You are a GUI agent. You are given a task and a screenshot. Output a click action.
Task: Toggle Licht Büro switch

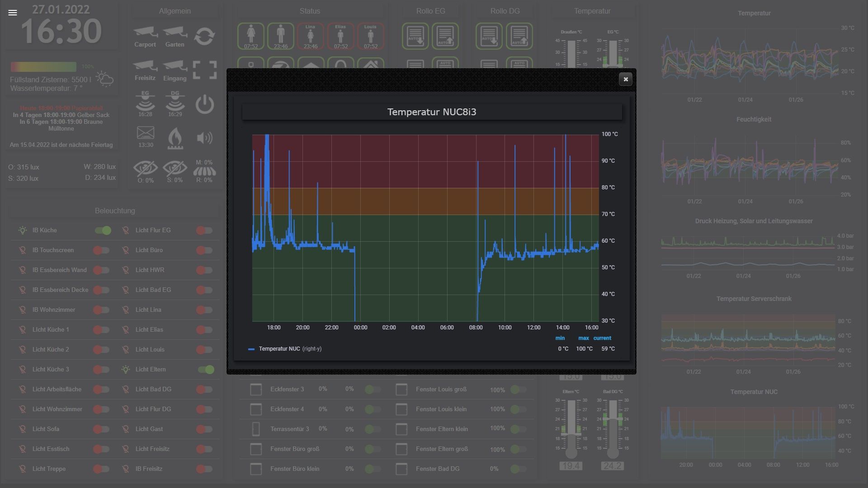pos(204,250)
